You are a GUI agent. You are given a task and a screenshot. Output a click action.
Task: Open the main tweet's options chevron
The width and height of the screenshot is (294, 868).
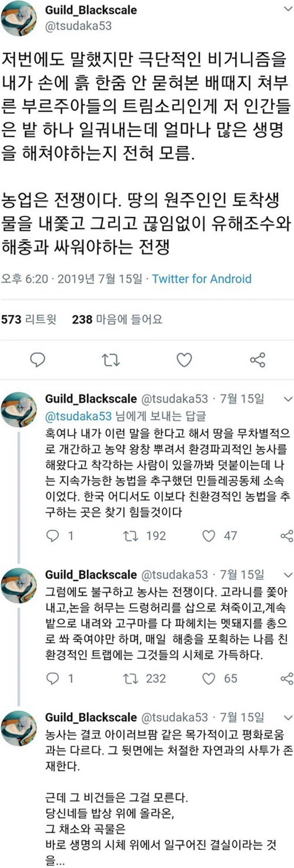coord(288,9)
